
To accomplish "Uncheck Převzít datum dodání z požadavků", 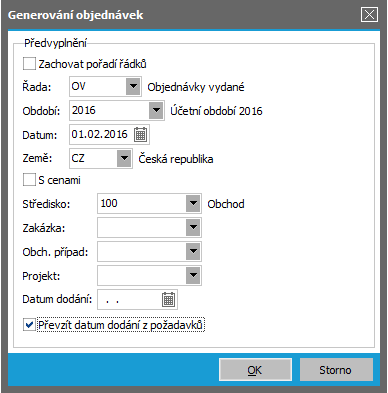I will click(29, 325).
